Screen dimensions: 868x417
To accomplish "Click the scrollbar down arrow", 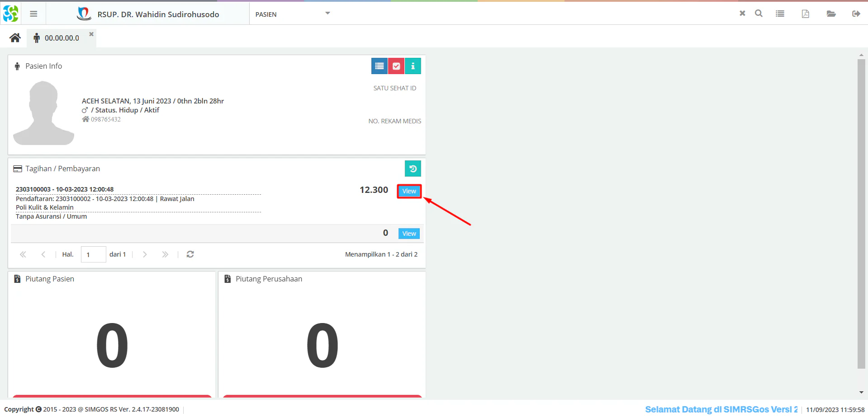I will tap(861, 393).
